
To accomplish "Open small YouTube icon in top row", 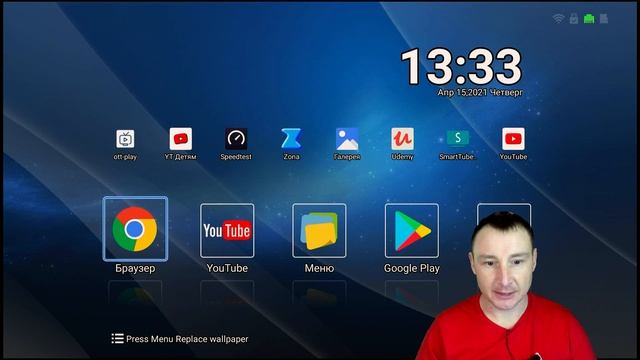I will pos(513,139).
